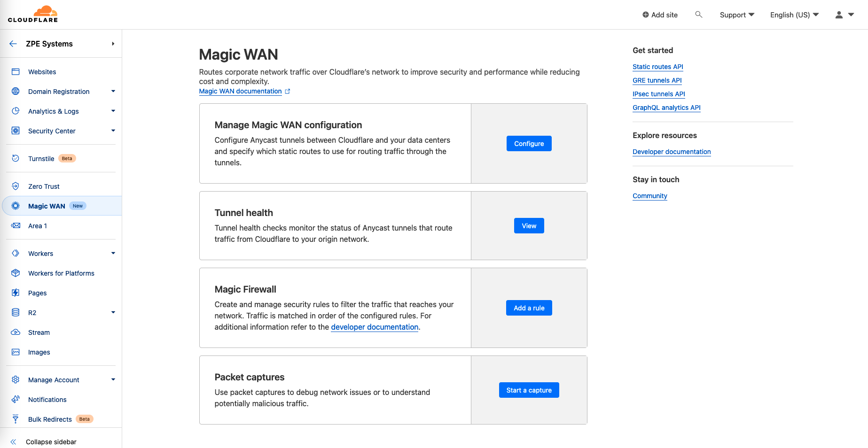Screen dimensions: 868x448
Task: Open the Static routes API link
Action: (657, 67)
